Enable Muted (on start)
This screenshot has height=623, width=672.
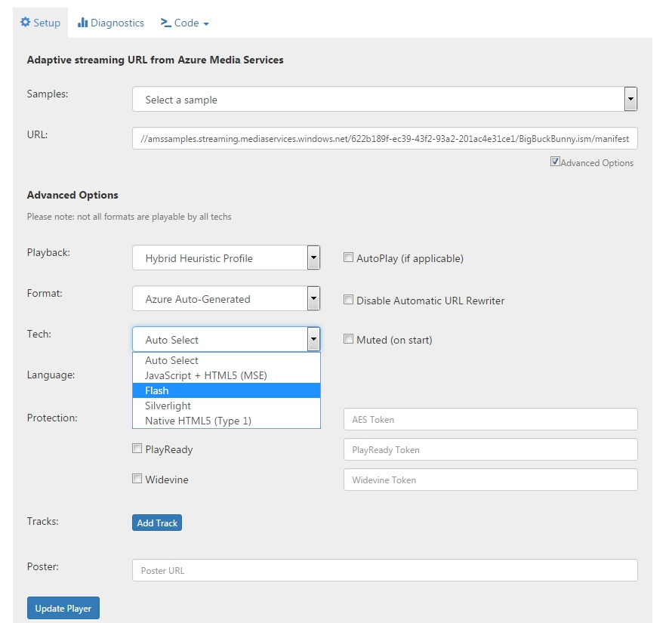coord(348,340)
